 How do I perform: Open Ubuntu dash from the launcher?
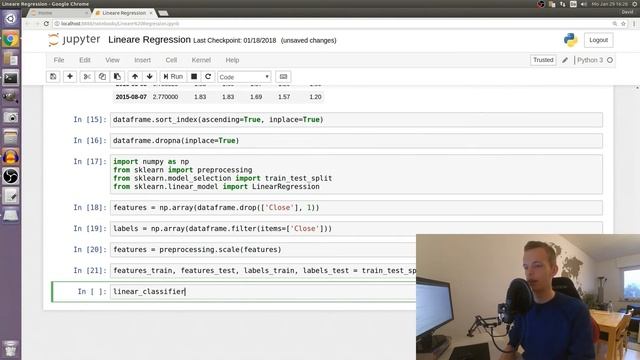[11, 18]
